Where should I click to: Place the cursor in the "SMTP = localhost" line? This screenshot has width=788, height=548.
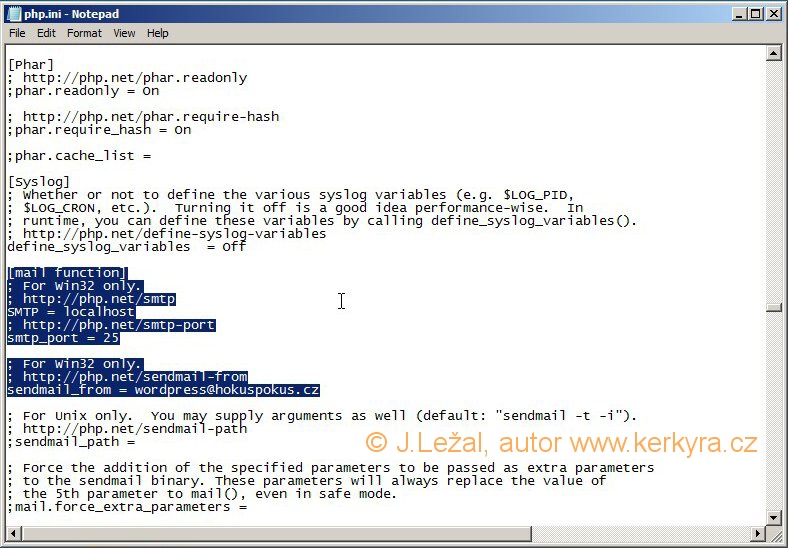[x=70, y=312]
